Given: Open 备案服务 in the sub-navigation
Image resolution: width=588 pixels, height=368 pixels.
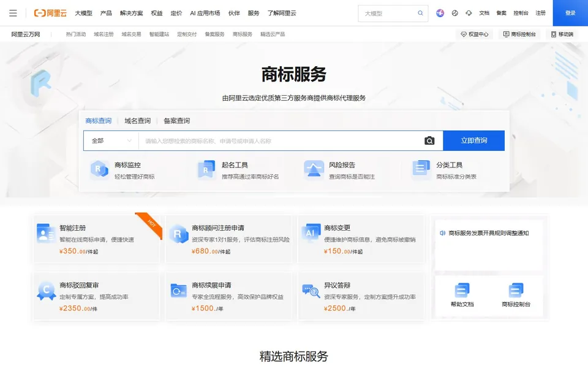Looking at the screenshot, I should pyautogui.click(x=214, y=34).
